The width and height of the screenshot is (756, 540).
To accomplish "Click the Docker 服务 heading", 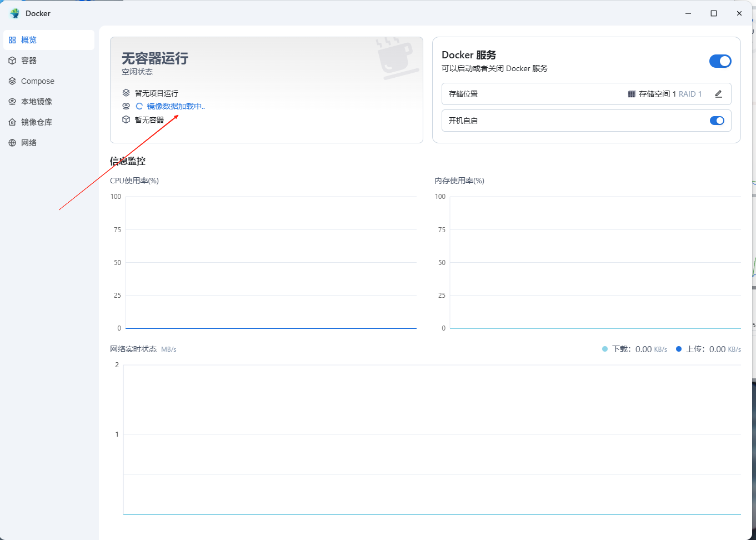I will tap(469, 55).
